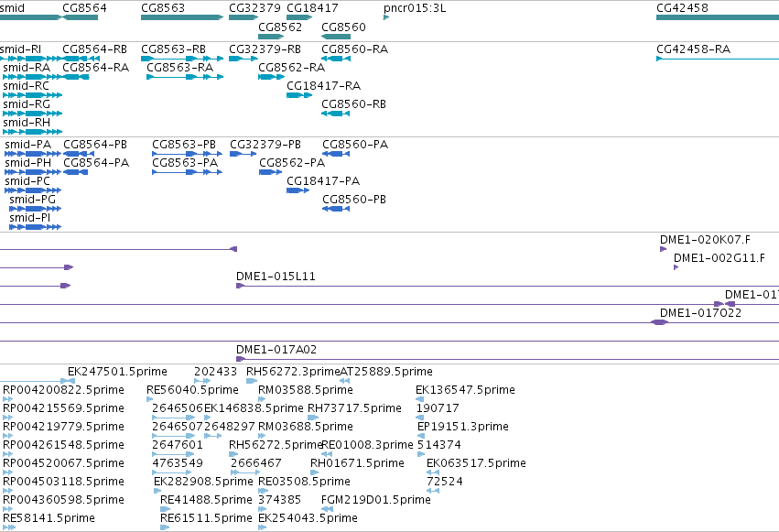This screenshot has width=779, height=532.
Task: Click protein smid-PG
Action: [32, 200]
